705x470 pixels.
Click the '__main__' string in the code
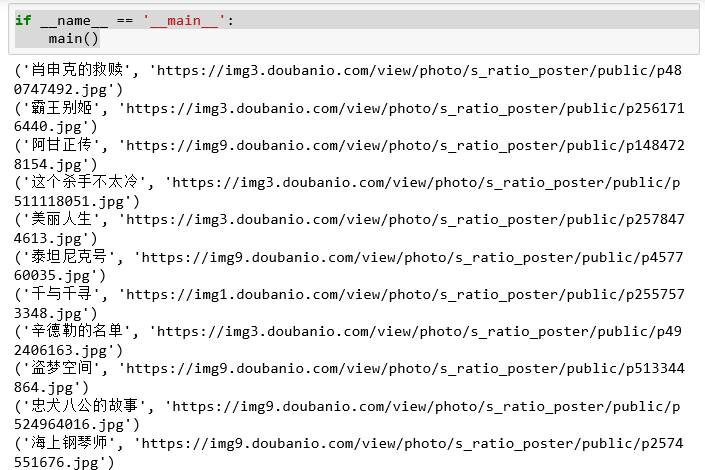(x=184, y=21)
